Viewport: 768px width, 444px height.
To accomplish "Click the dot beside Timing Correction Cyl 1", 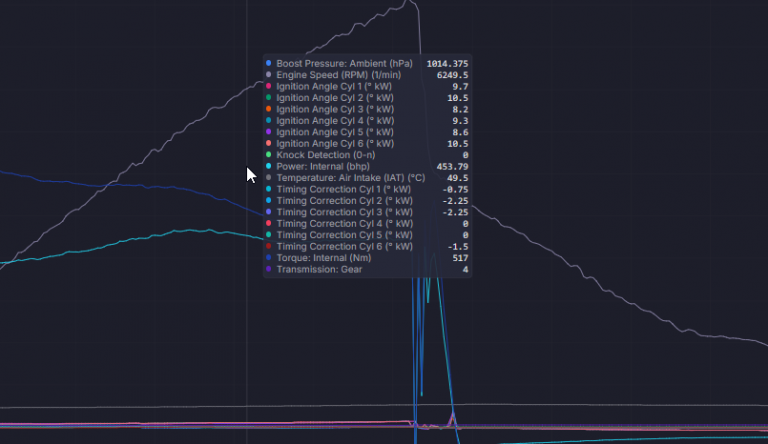I will (x=268, y=189).
